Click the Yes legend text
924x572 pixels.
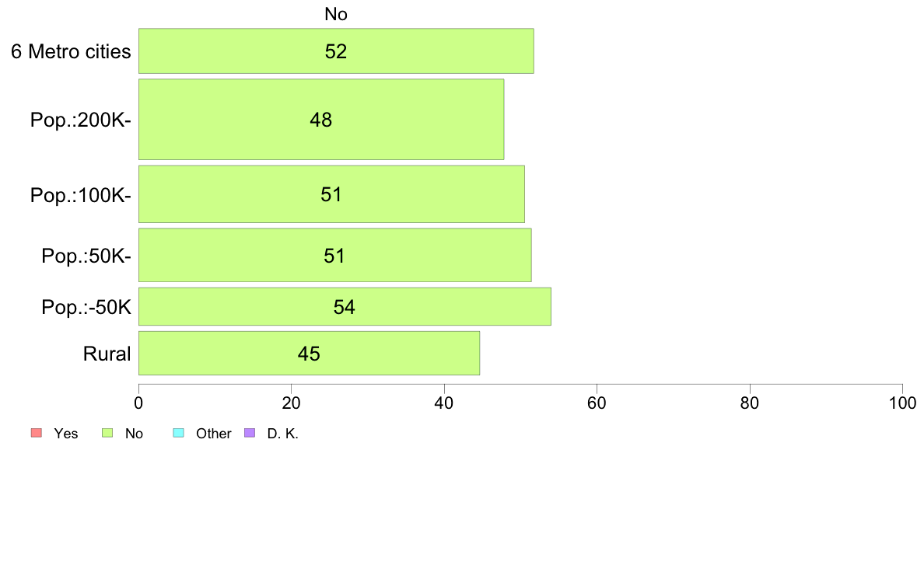coord(66,434)
